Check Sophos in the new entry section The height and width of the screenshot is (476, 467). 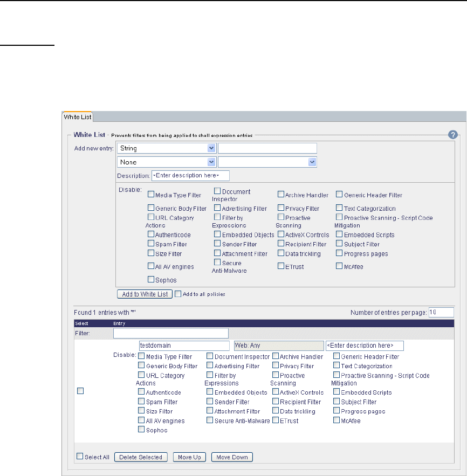pos(151,279)
